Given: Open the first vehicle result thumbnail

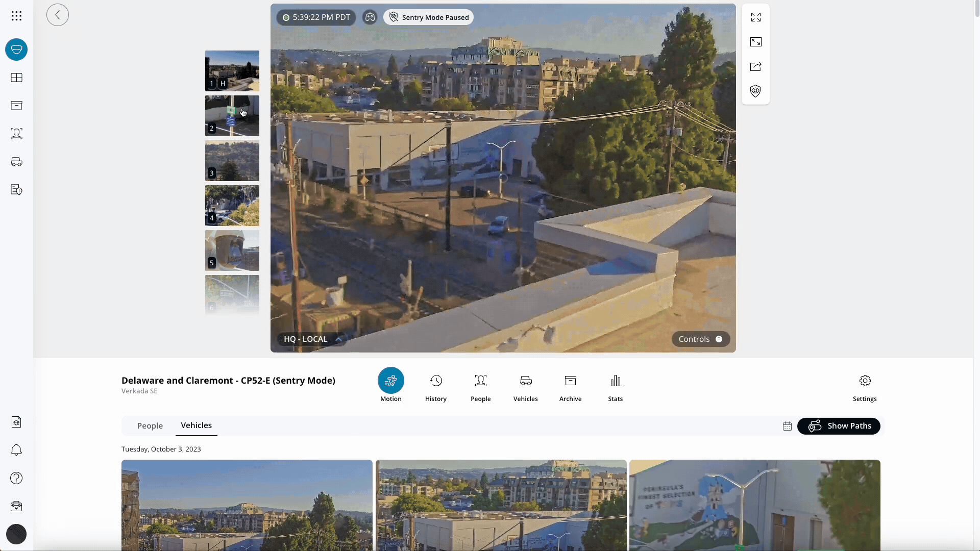Looking at the screenshot, I should pyautogui.click(x=247, y=505).
